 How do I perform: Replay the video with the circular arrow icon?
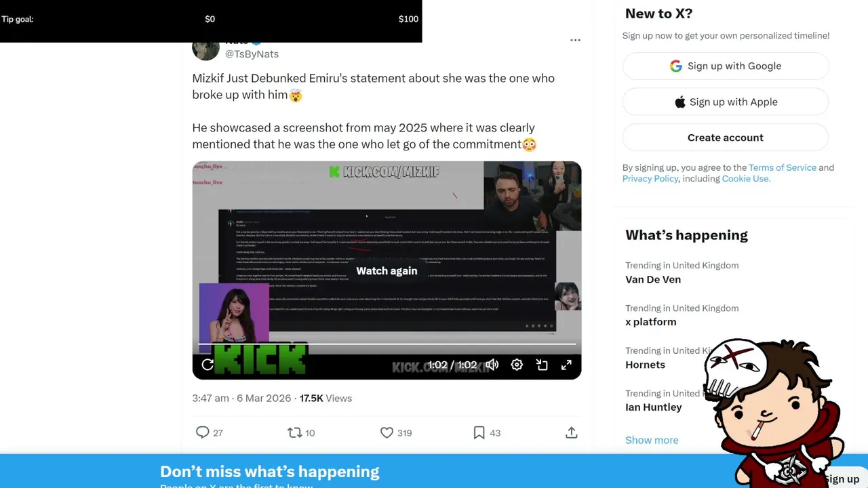208,365
